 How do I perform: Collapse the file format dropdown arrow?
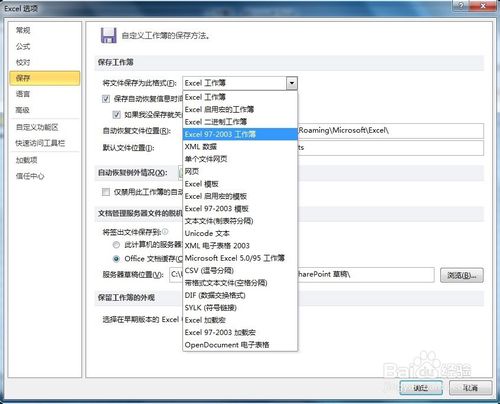292,83
